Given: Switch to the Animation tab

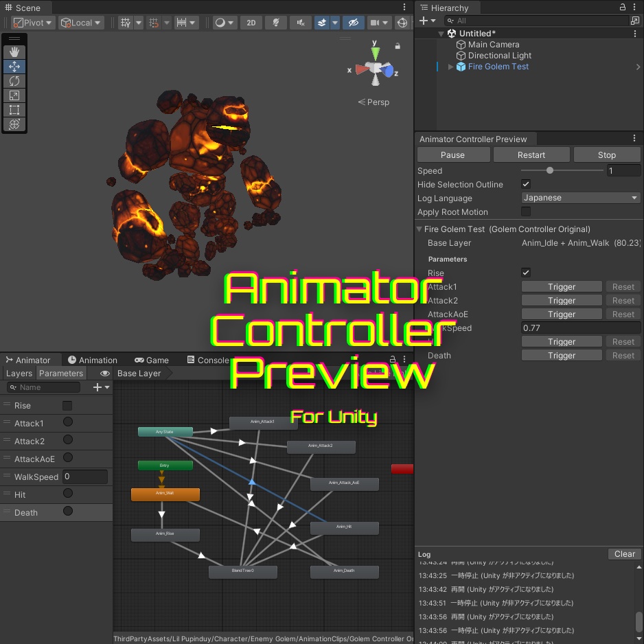Looking at the screenshot, I should pos(93,360).
